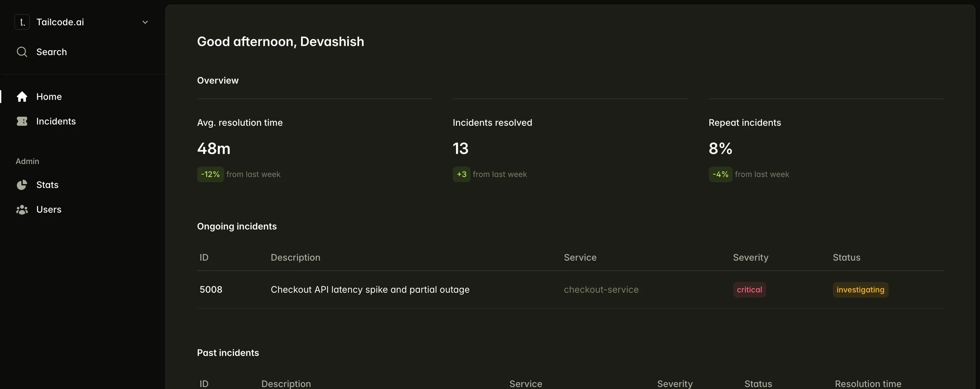The height and width of the screenshot is (389, 980).
Task: Click the Home house icon
Action: point(22,97)
